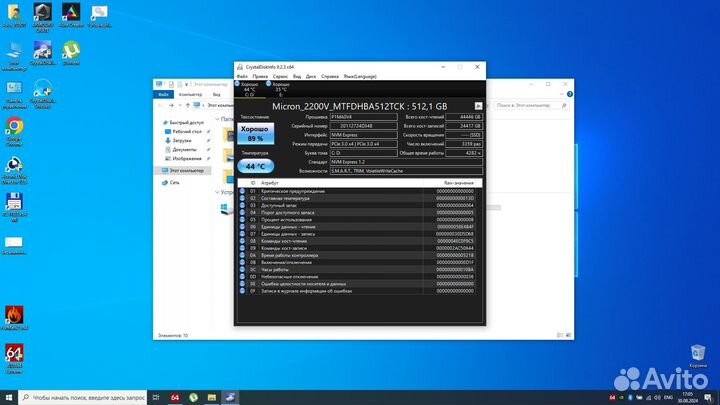The height and width of the screenshot is (405, 720).
Task: Open the File Explorer taskbar button
Action: click(212, 397)
